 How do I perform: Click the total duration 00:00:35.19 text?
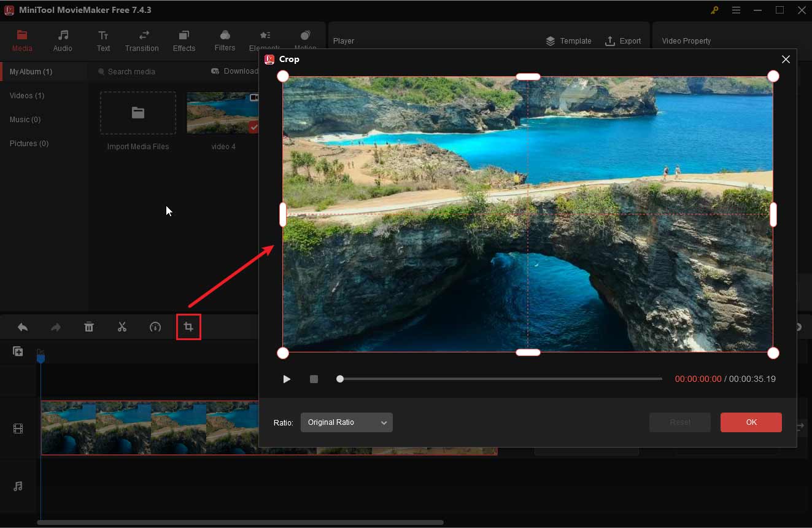click(x=752, y=379)
